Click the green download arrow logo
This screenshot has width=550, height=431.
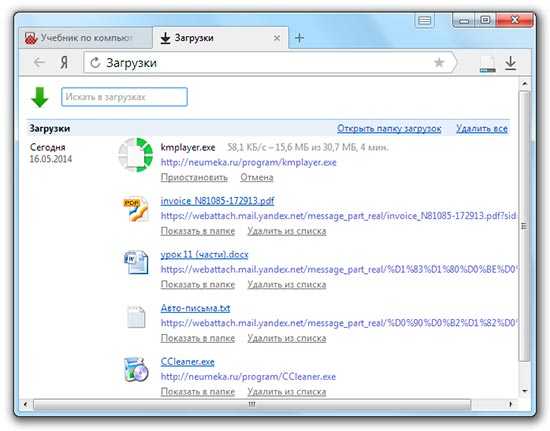click(x=40, y=97)
